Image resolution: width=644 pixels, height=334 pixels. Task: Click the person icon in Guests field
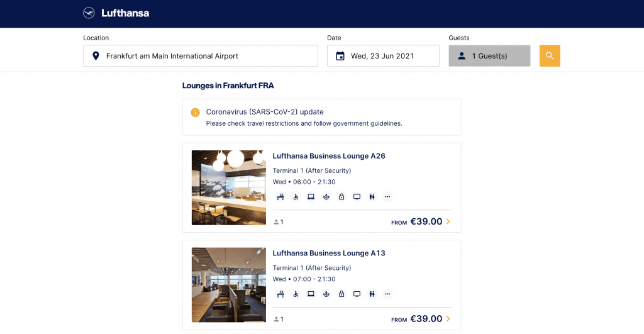coord(462,56)
